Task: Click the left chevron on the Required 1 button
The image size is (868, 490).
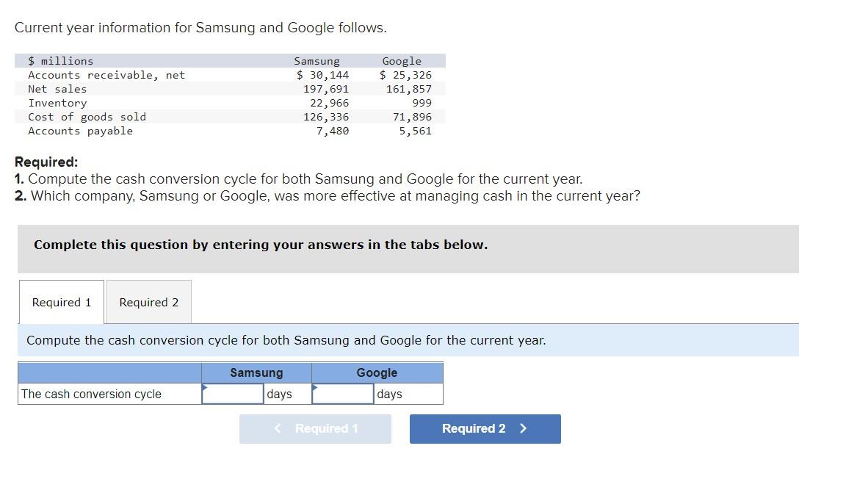Action: point(278,428)
